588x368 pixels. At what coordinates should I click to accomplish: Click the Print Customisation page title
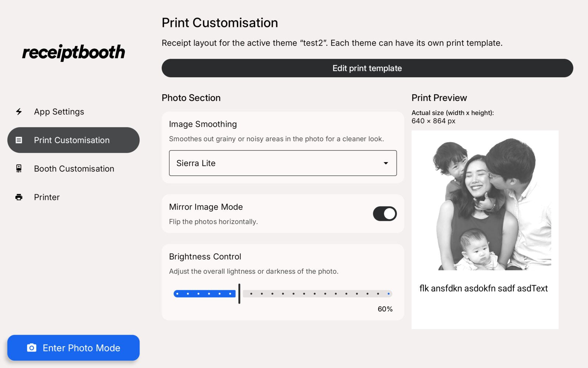coord(220,23)
